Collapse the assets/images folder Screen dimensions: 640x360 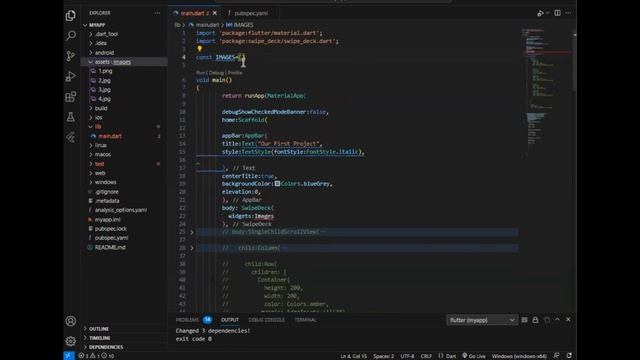point(113,62)
